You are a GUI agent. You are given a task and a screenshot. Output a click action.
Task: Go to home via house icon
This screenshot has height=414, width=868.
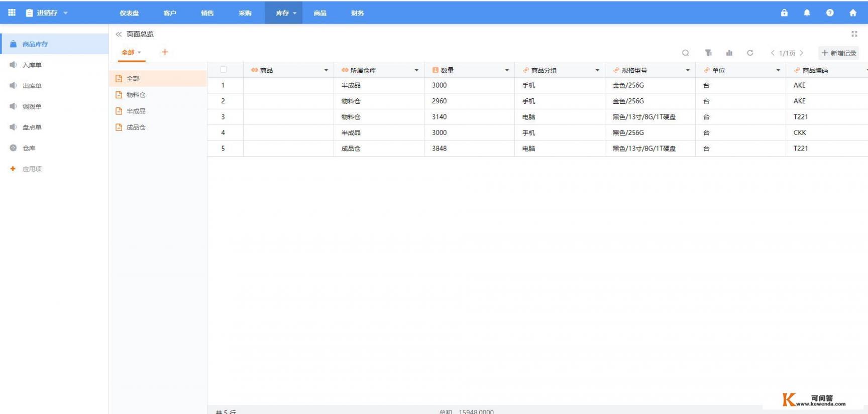pyautogui.click(x=853, y=13)
